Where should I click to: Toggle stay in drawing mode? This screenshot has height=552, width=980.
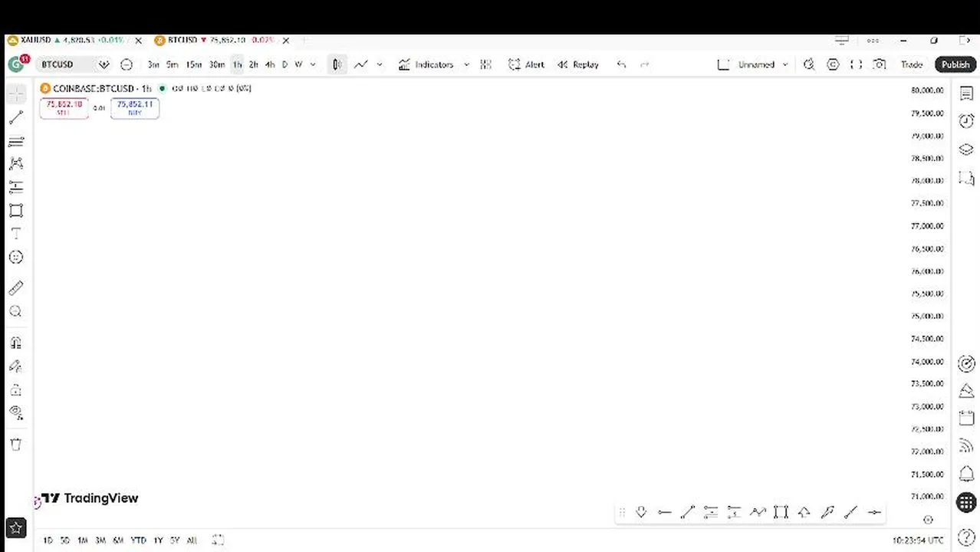(16, 366)
